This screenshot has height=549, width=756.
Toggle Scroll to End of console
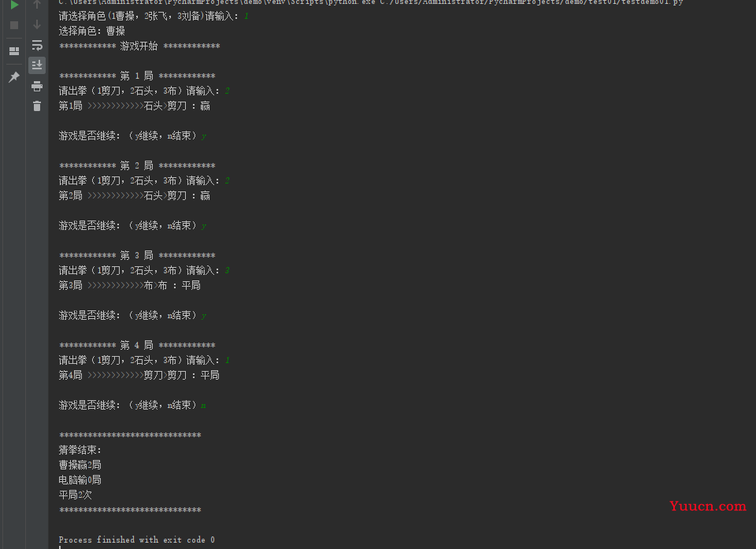[x=37, y=65]
